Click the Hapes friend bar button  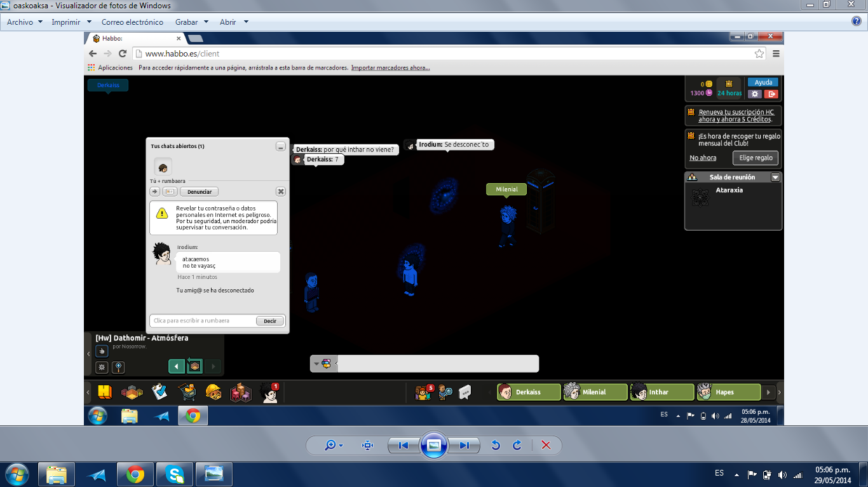coord(729,392)
